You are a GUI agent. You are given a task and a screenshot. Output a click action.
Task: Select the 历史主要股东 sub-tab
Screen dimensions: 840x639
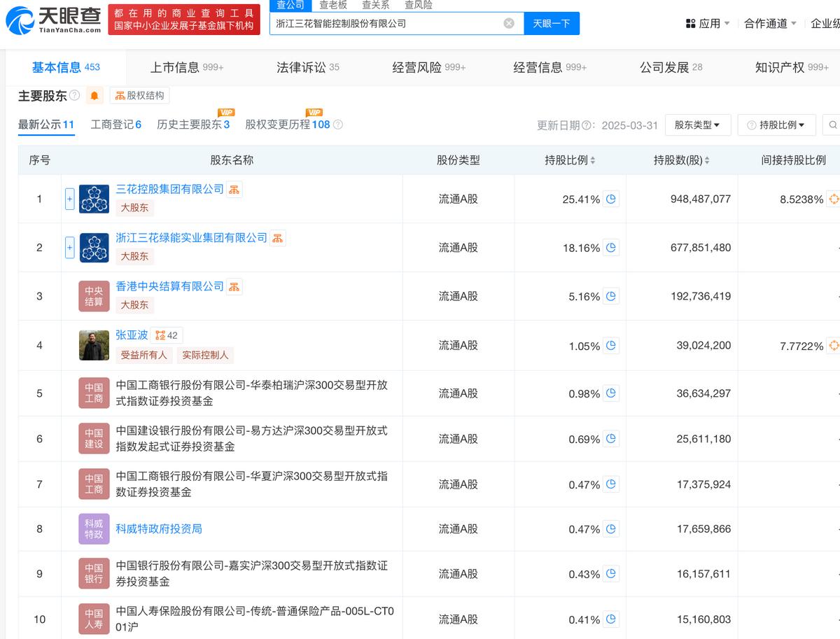click(193, 125)
